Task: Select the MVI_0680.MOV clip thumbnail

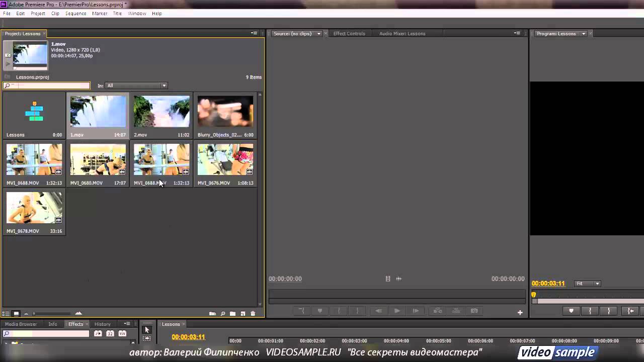Action: [98, 160]
